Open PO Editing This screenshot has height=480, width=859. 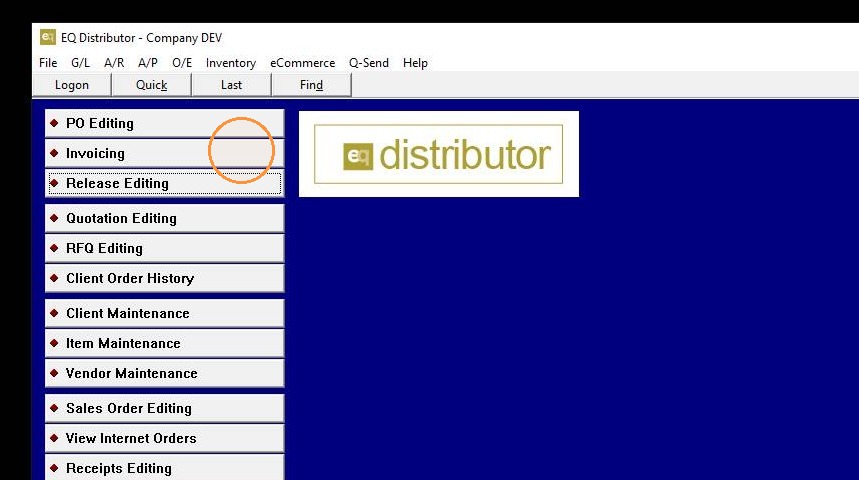[165, 123]
